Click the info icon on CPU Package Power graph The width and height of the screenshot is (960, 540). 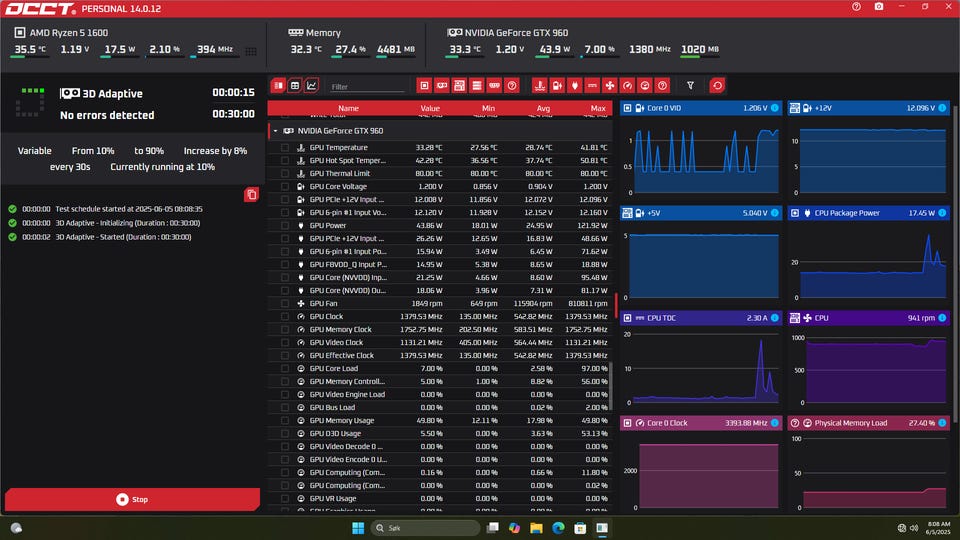[x=942, y=213]
